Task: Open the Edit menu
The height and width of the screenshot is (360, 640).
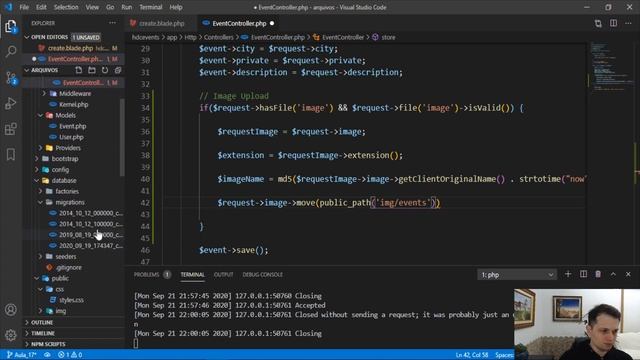Action: tap(41, 7)
